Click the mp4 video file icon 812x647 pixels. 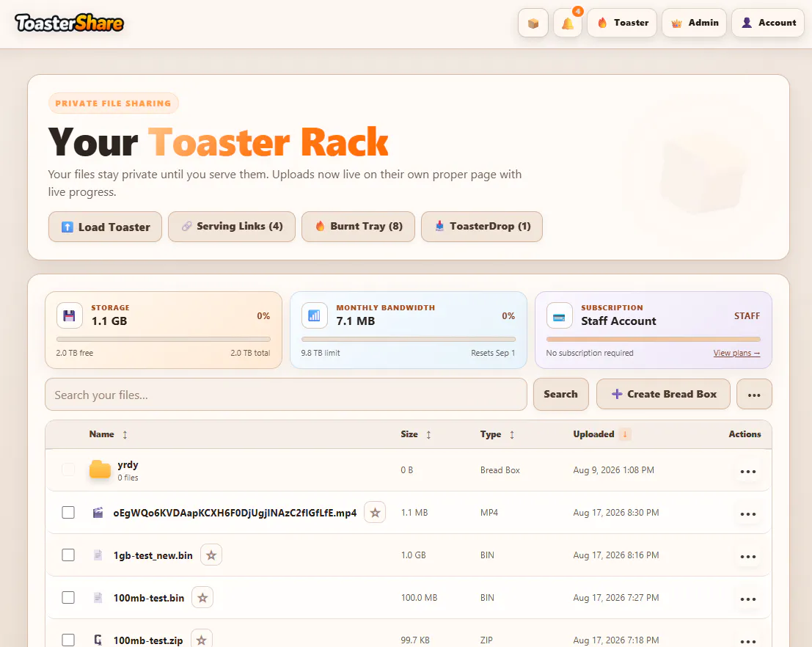click(x=98, y=512)
